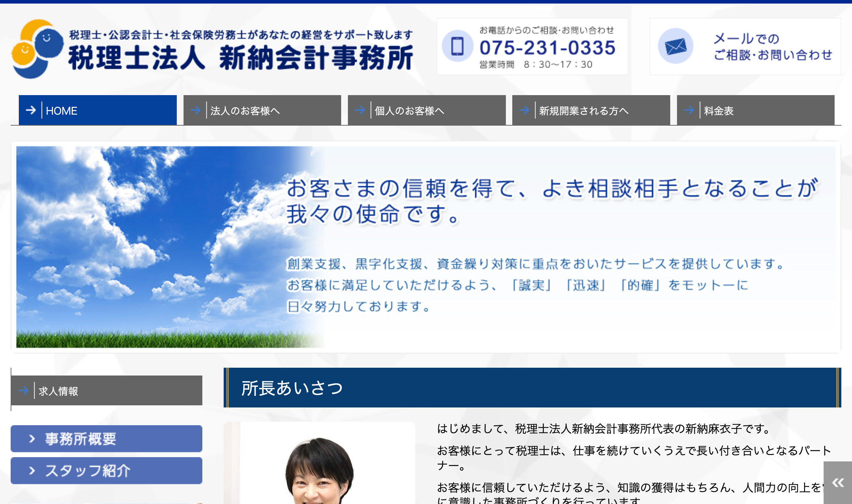Click arrow icon beside 個人のお客様へ

point(360,110)
